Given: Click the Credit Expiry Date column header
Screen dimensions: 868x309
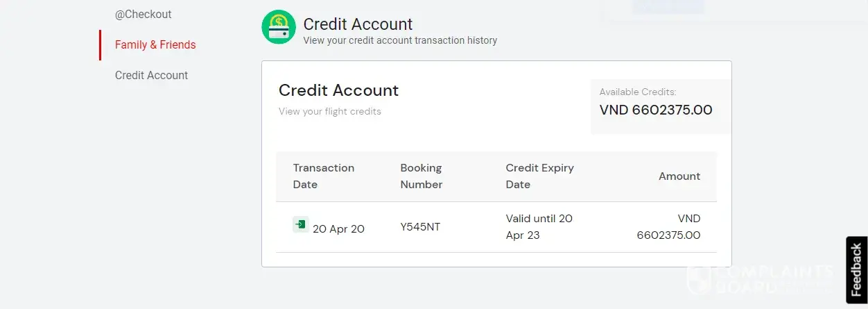Looking at the screenshot, I should click(x=540, y=176).
